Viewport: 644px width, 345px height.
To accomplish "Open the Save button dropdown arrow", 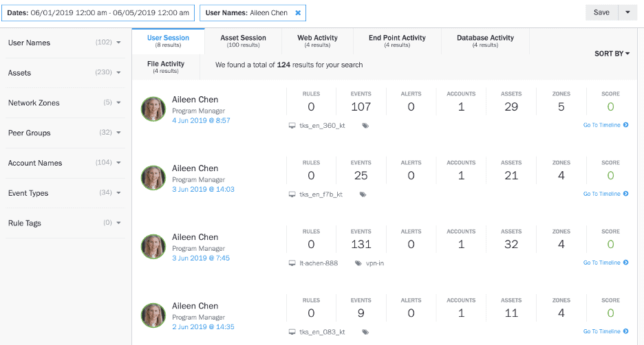I will [x=627, y=12].
